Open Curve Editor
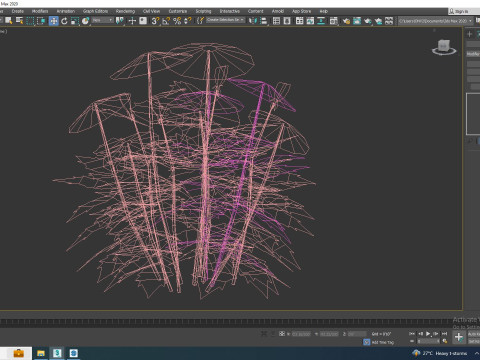 pos(310,21)
